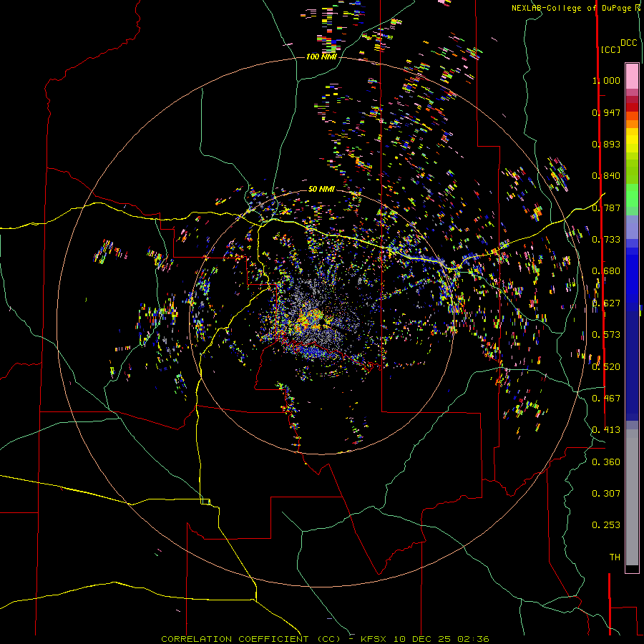Click the 0.733 scale value
Image resolution: width=644 pixels, height=644 pixels.
pyautogui.click(x=606, y=240)
